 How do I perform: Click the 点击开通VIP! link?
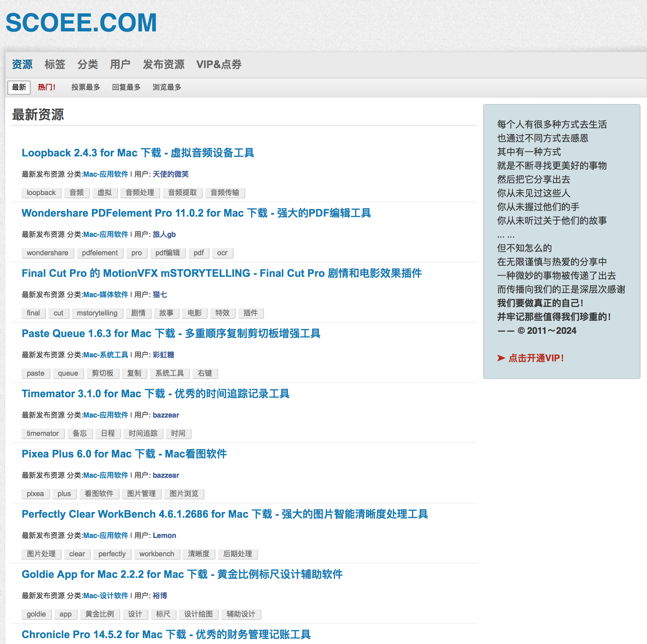click(x=536, y=358)
